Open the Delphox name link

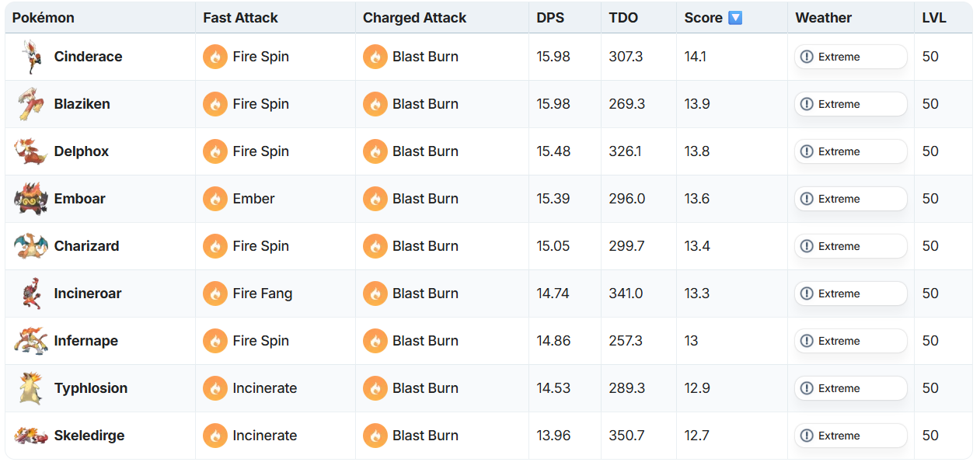82,151
